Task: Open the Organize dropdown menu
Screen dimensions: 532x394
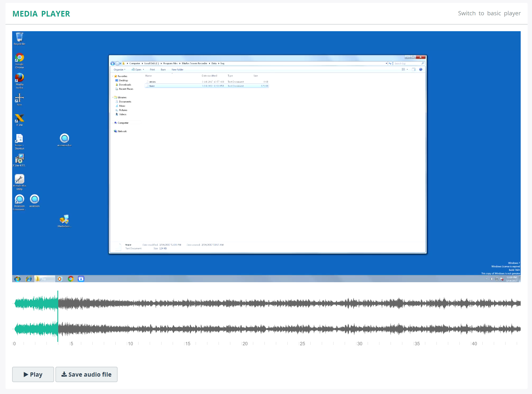Action: (x=119, y=70)
